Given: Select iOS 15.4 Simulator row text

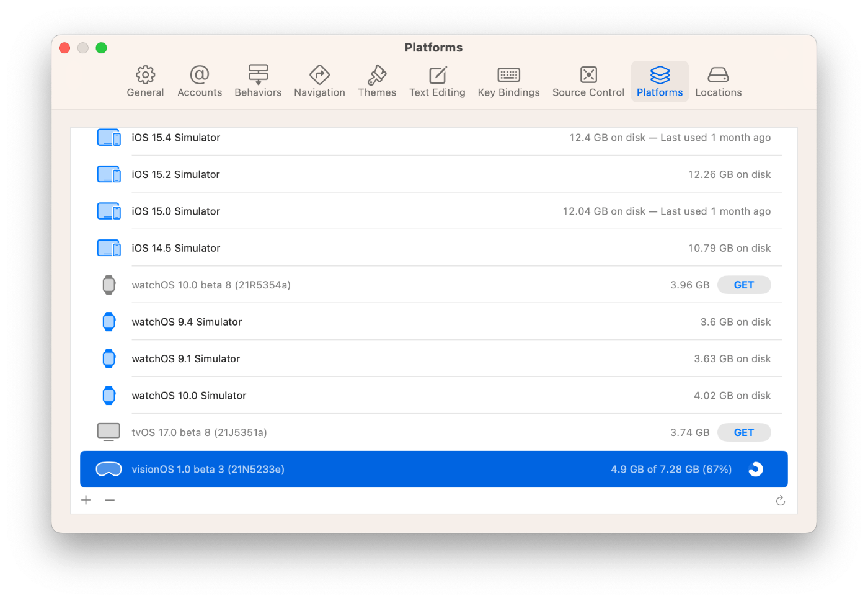Looking at the screenshot, I should click(176, 138).
